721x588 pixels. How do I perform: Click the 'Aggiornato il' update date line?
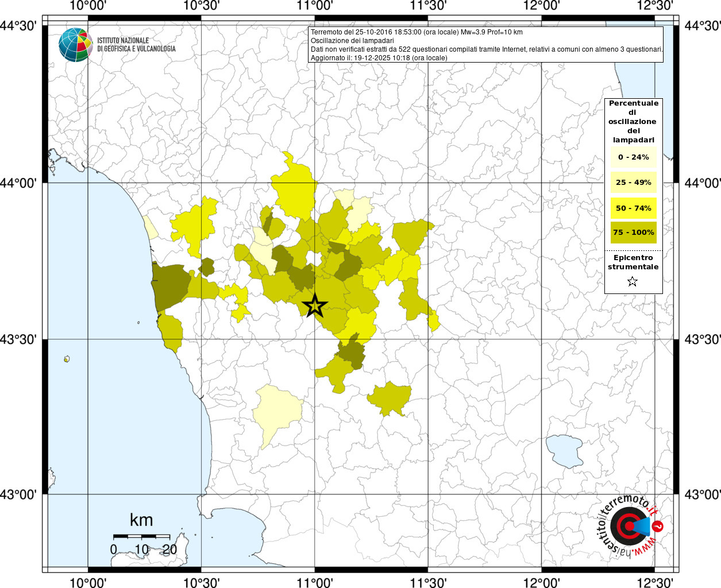379,57
